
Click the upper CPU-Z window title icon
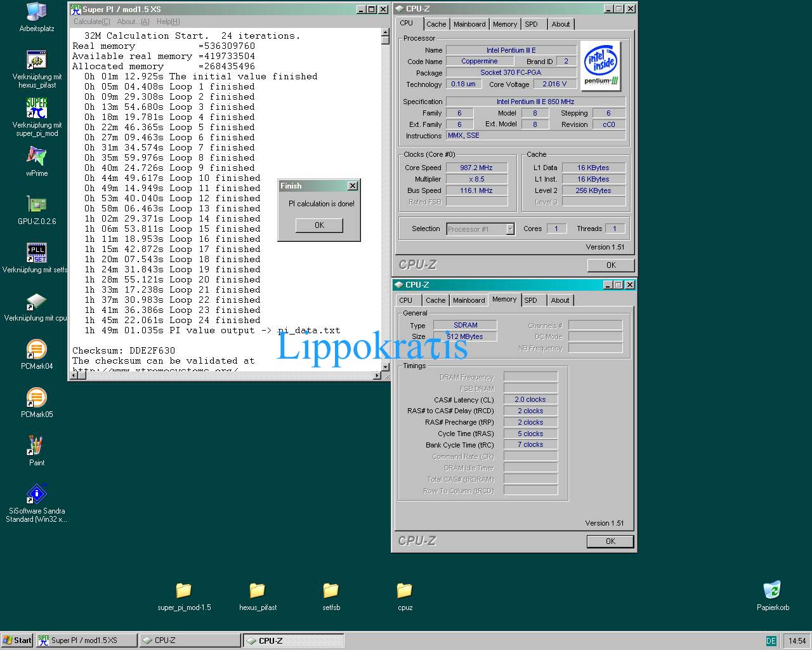[x=399, y=9]
